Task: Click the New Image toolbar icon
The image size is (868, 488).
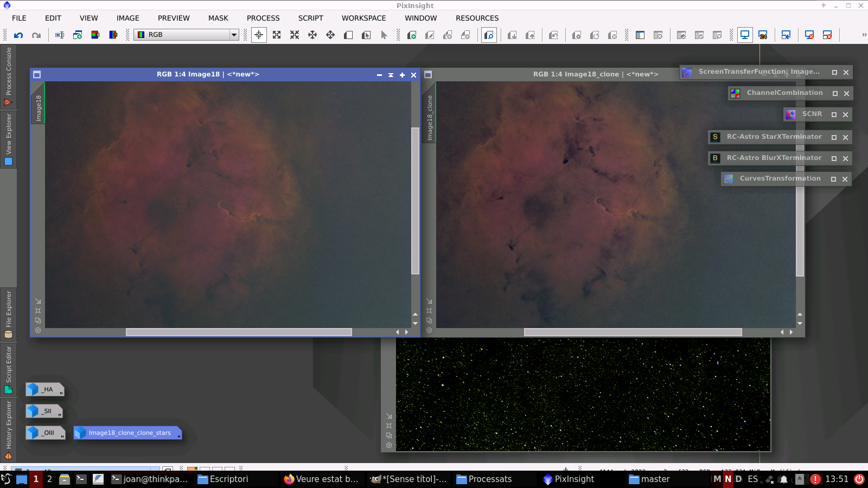Action: click(77, 35)
